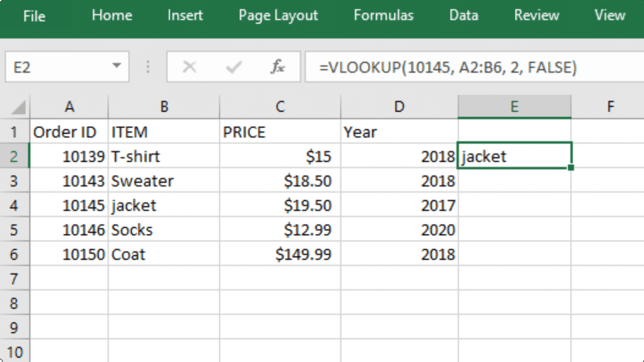
Task: Click the Home tab
Action: coord(112,16)
